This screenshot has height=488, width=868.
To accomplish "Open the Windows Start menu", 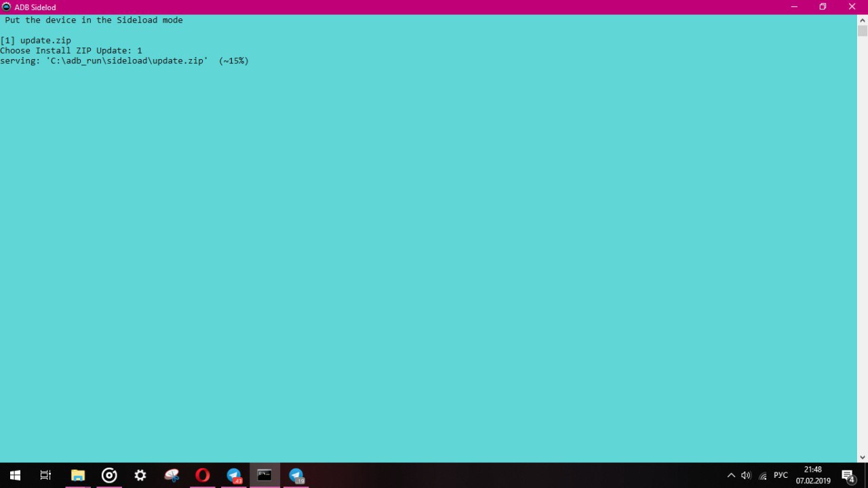I will [x=15, y=475].
